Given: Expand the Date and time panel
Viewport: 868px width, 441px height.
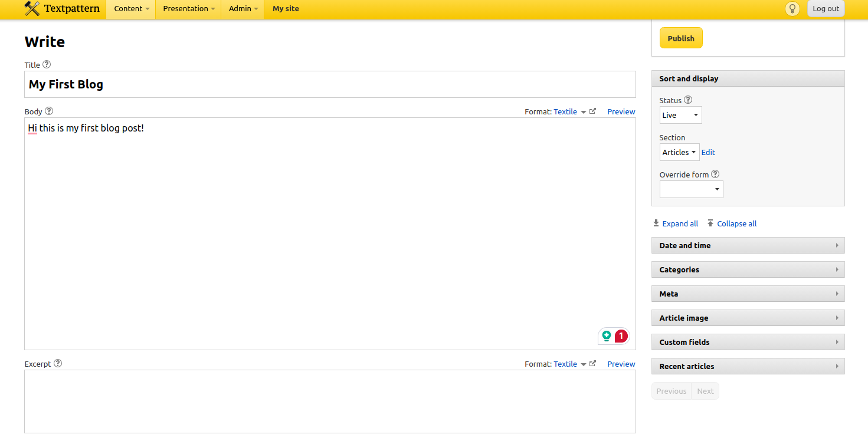Looking at the screenshot, I should tap(748, 245).
